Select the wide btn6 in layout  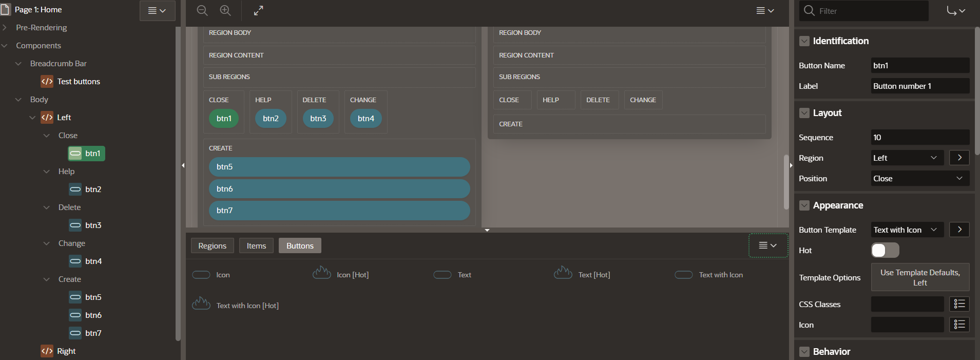tap(339, 188)
